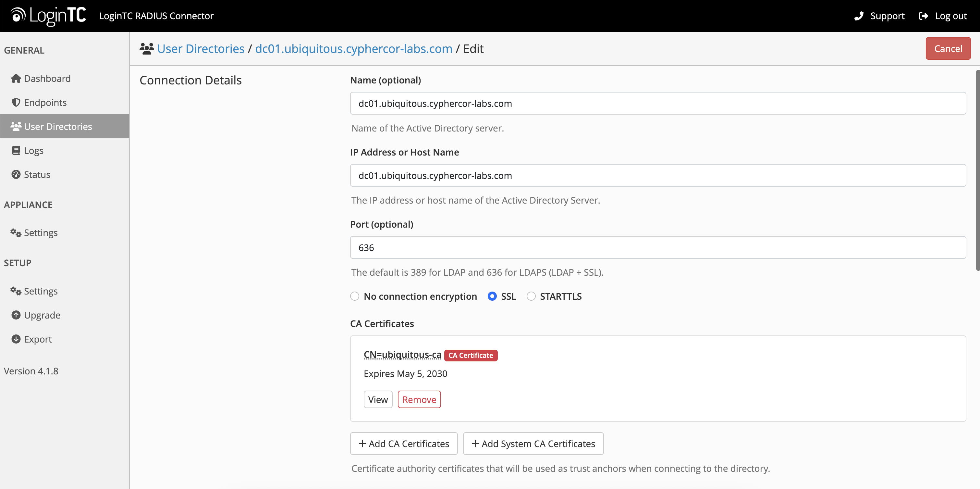Open Status in the sidebar
Viewport: 980px width, 489px height.
click(65, 174)
